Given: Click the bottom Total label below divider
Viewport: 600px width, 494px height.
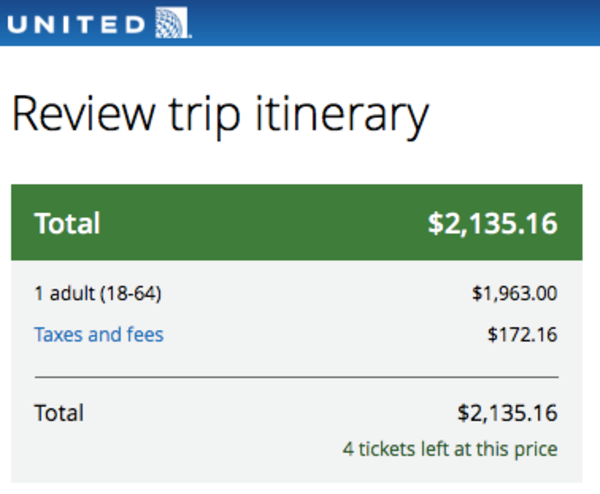Looking at the screenshot, I should (59, 412).
